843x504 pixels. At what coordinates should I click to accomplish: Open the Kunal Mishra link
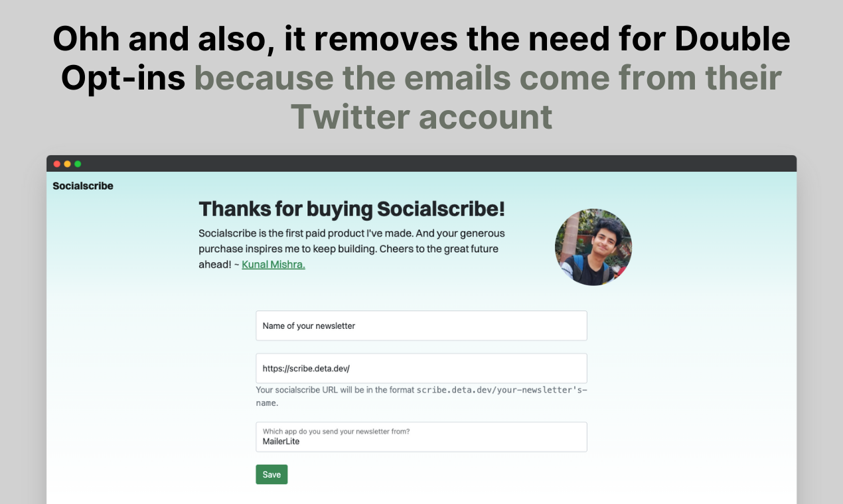(x=273, y=264)
